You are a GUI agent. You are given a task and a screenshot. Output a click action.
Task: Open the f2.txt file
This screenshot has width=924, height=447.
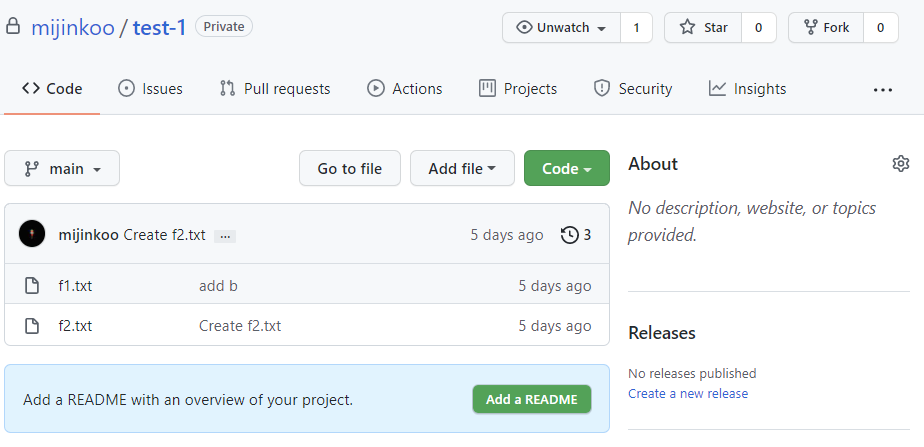point(75,326)
